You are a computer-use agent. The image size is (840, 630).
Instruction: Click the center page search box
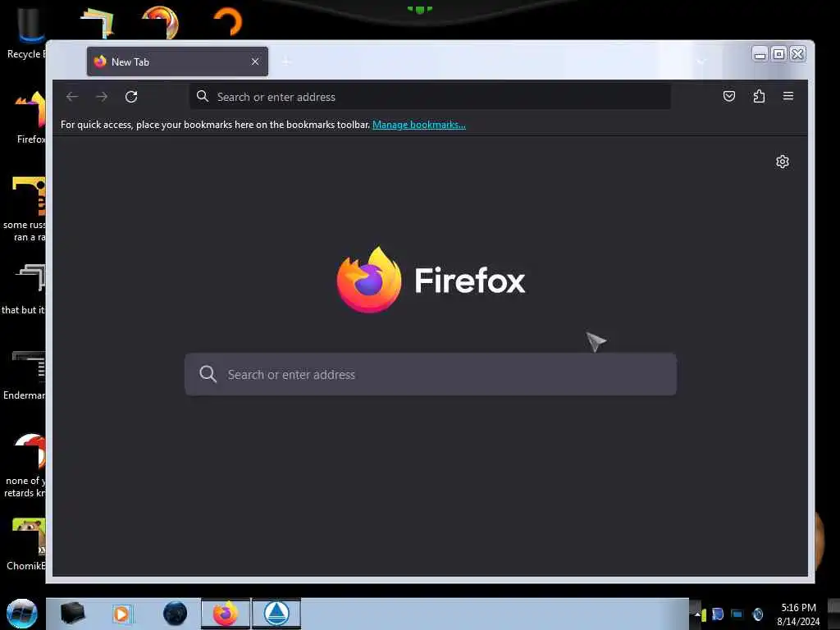click(430, 374)
